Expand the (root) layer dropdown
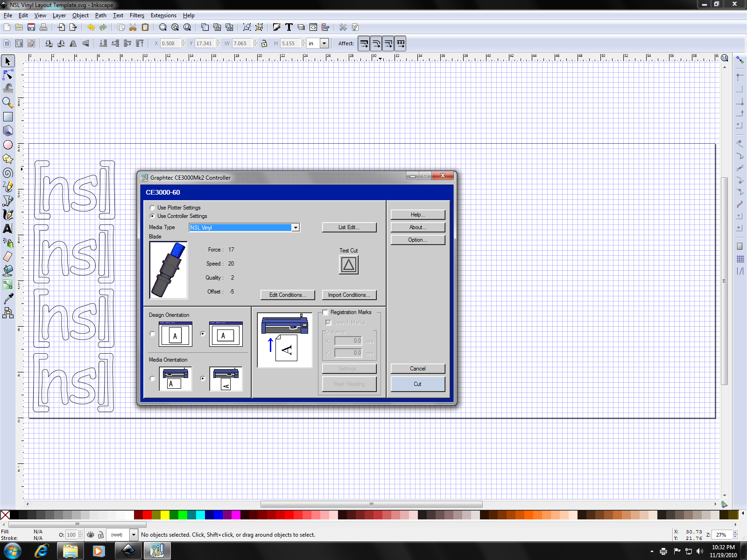747x560 pixels. [x=134, y=535]
